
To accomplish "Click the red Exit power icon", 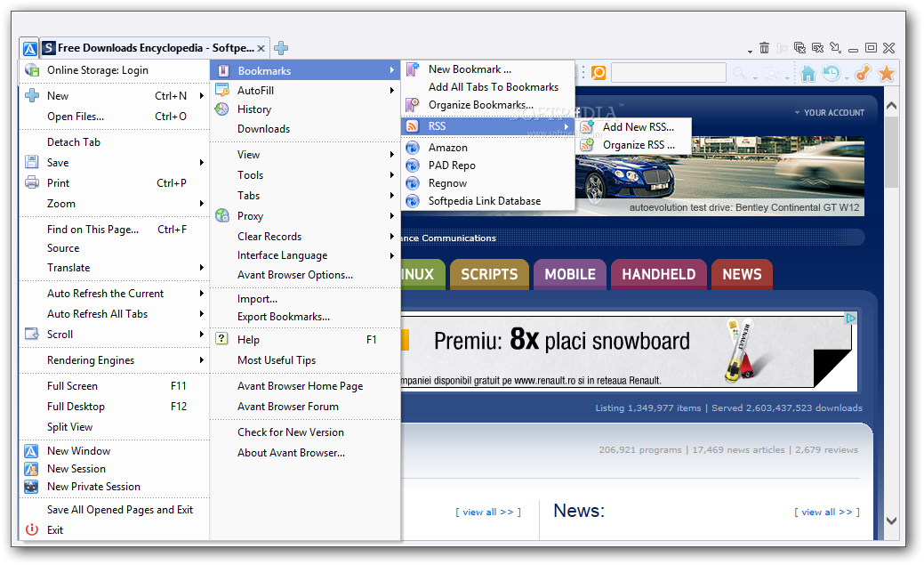I will tap(32, 529).
